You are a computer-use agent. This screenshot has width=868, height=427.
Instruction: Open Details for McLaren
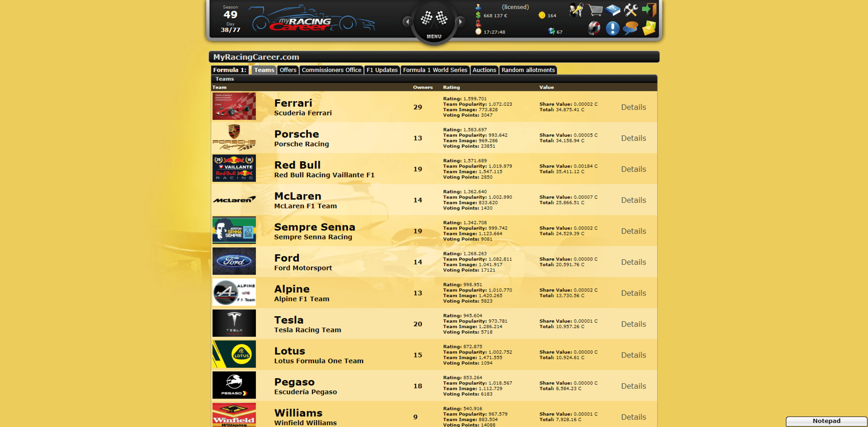pyautogui.click(x=633, y=200)
